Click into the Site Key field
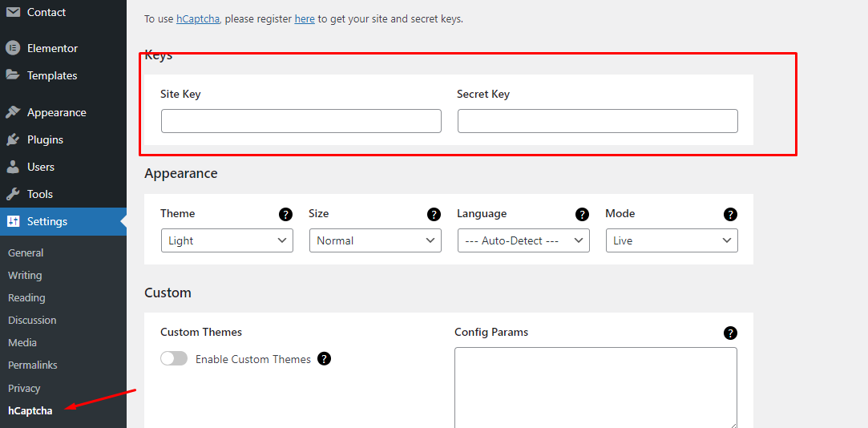This screenshot has width=868, height=428. pyautogui.click(x=301, y=121)
